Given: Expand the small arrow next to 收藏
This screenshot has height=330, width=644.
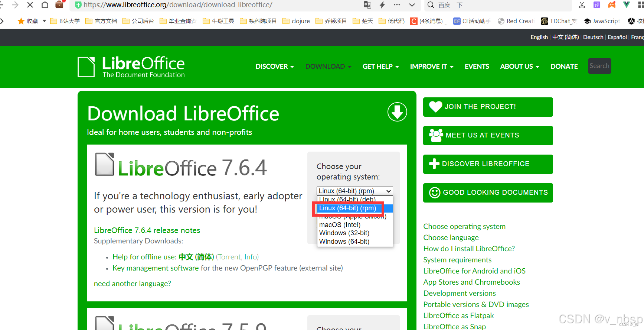Looking at the screenshot, I should (x=44, y=21).
